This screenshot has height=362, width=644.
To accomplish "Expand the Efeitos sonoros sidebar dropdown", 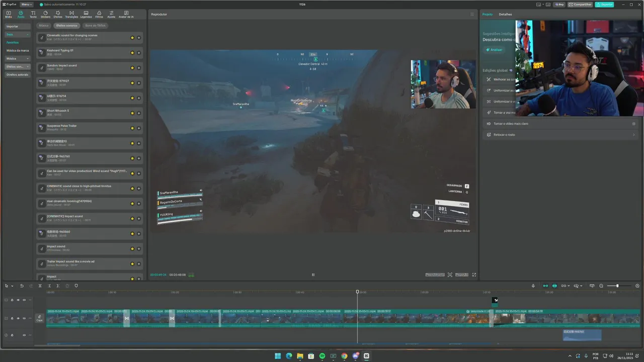I will coord(18,66).
